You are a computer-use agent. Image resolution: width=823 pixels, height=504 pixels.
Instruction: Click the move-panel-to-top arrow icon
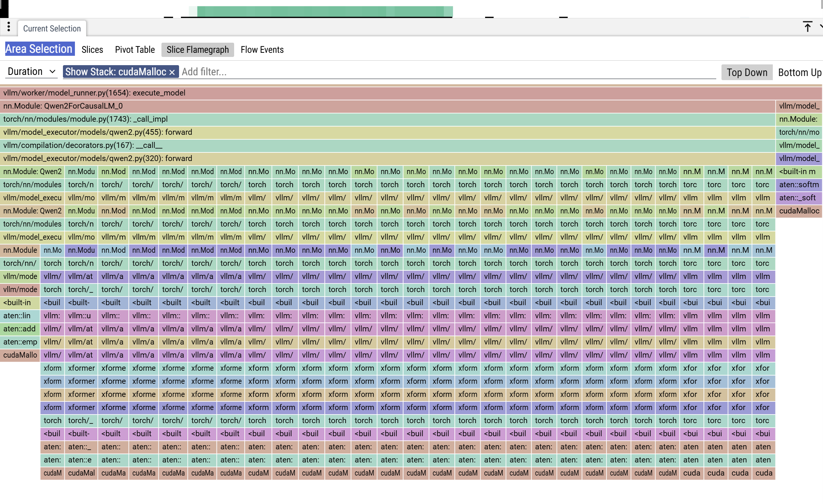[x=807, y=27]
